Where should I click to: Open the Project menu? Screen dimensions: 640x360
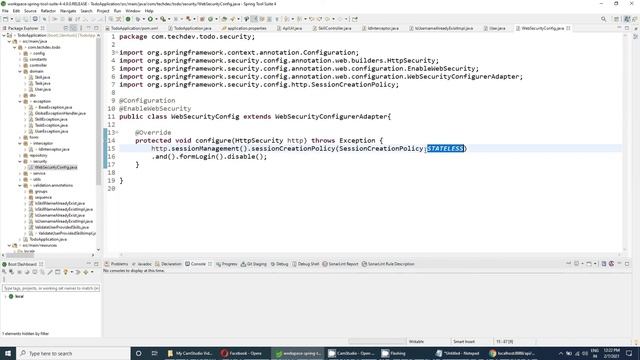click(103, 11)
